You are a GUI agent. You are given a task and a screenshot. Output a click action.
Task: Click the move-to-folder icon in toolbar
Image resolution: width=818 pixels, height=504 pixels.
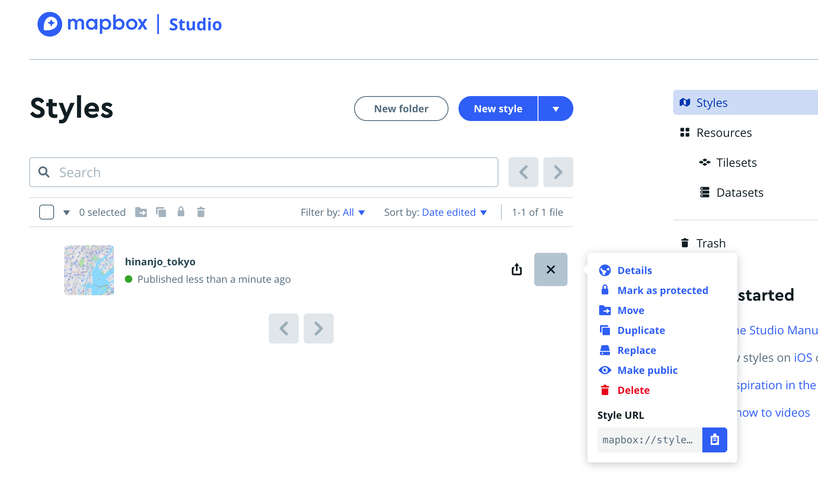pyautogui.click(x=141, y=212)
